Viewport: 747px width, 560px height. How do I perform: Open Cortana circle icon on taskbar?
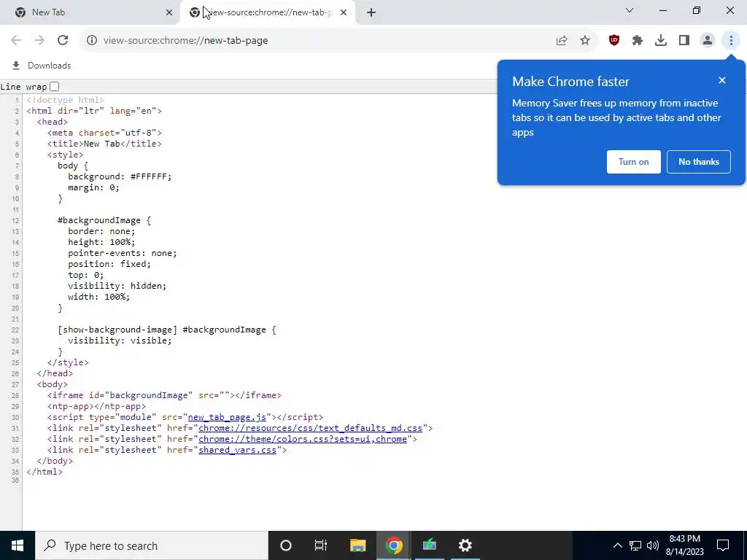coord(286,545)
